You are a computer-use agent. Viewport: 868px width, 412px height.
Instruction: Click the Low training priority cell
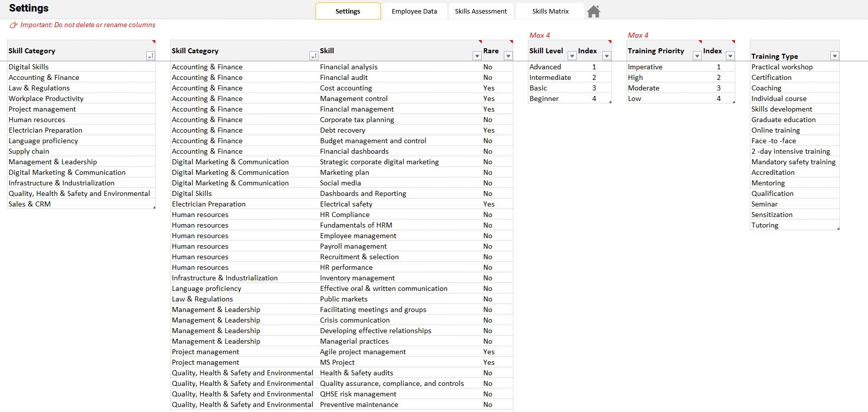(664, 98)
